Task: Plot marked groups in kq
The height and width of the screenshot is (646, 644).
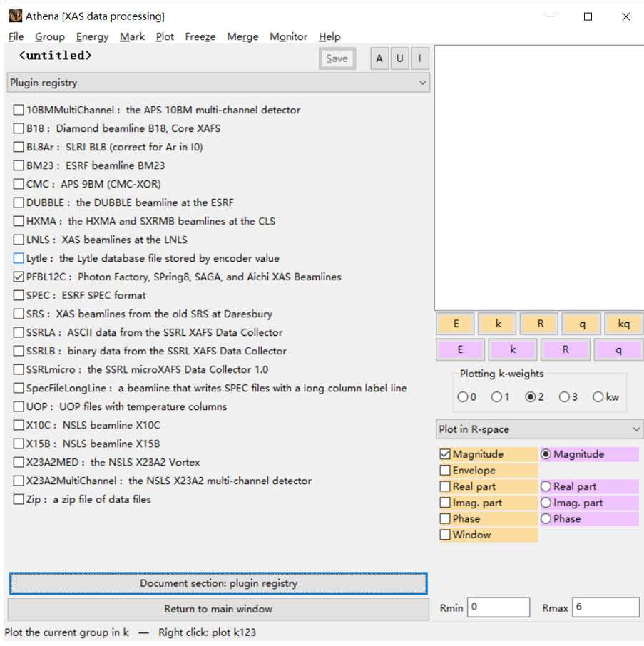Action: [x=623, y=323]
